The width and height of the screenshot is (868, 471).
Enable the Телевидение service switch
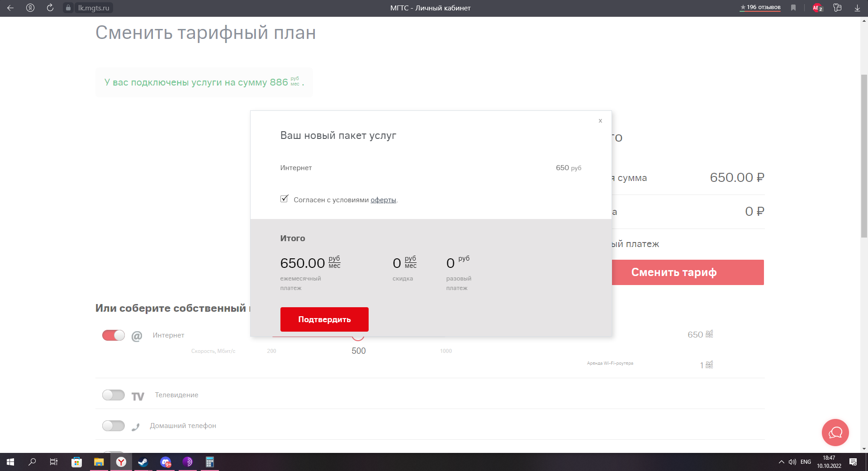(114, 395)
